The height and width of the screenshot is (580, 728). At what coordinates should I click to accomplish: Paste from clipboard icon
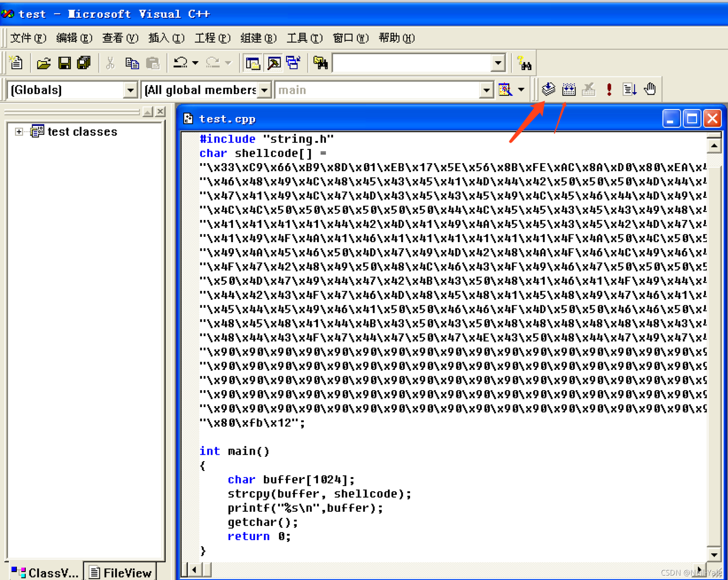(x=153, y=63)
